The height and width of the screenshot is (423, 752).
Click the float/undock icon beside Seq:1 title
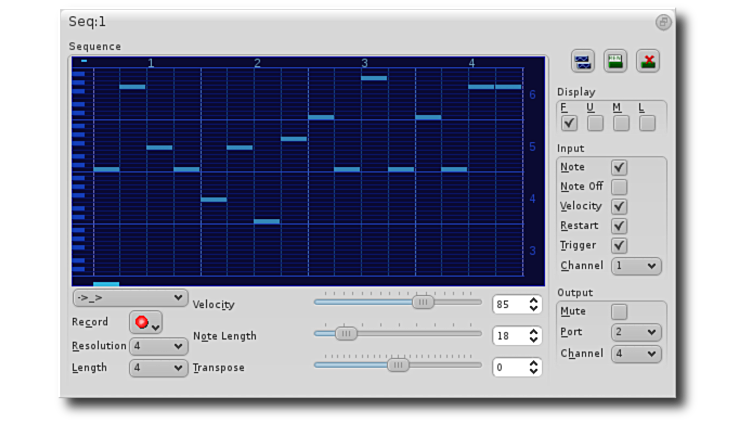click(663, 22)
